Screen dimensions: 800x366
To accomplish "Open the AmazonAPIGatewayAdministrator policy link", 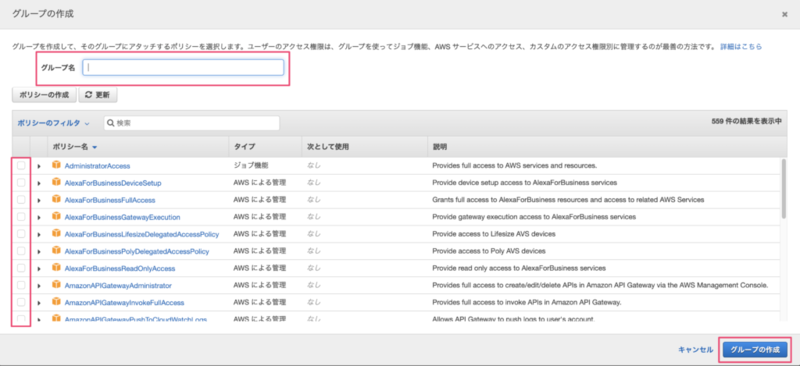I will pos(118,285).
